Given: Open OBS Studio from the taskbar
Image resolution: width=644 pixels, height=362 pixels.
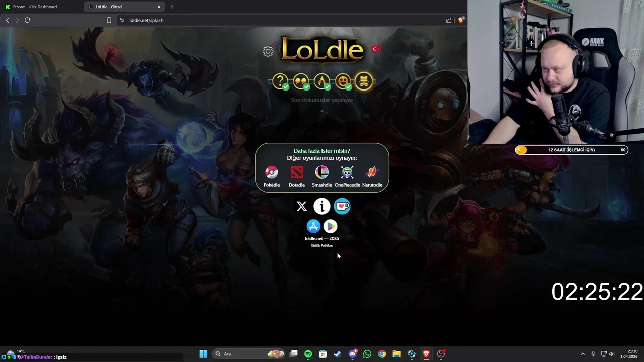Looking at the screenshot, I should coord(441,354).
